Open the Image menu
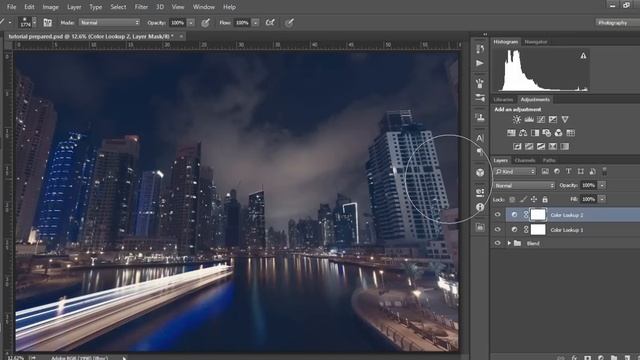 50,7
